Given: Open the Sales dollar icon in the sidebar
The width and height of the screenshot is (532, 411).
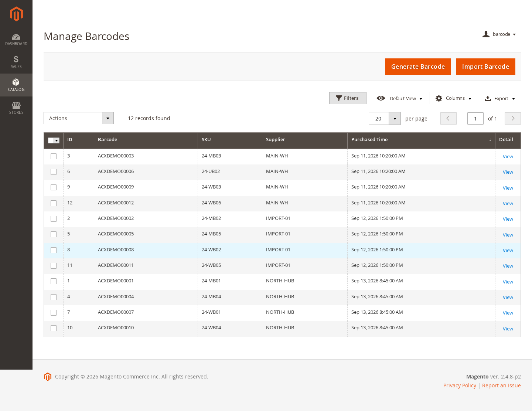Looking at the screenshot, I should [x=16, y=59].
